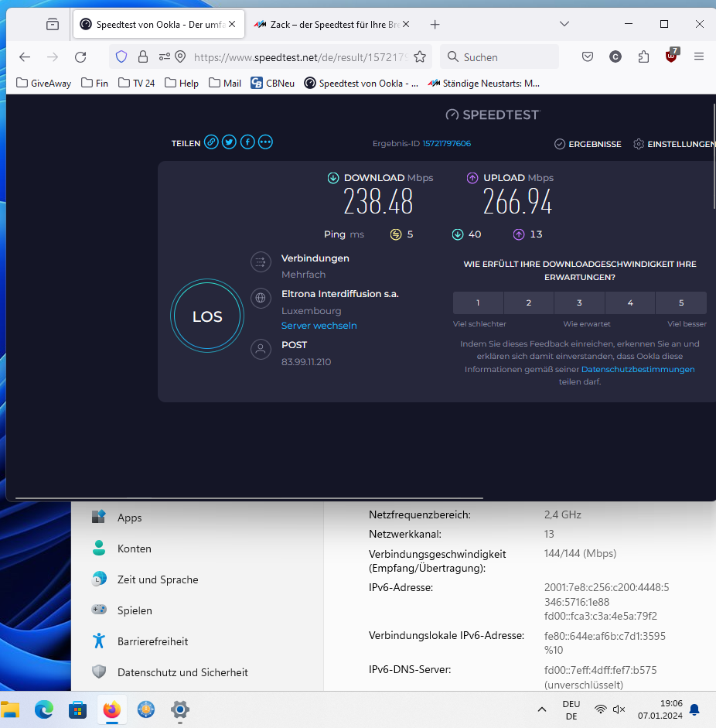Rate download speed with 4
This screenshot has width=716, height=728.
point(630,302)
